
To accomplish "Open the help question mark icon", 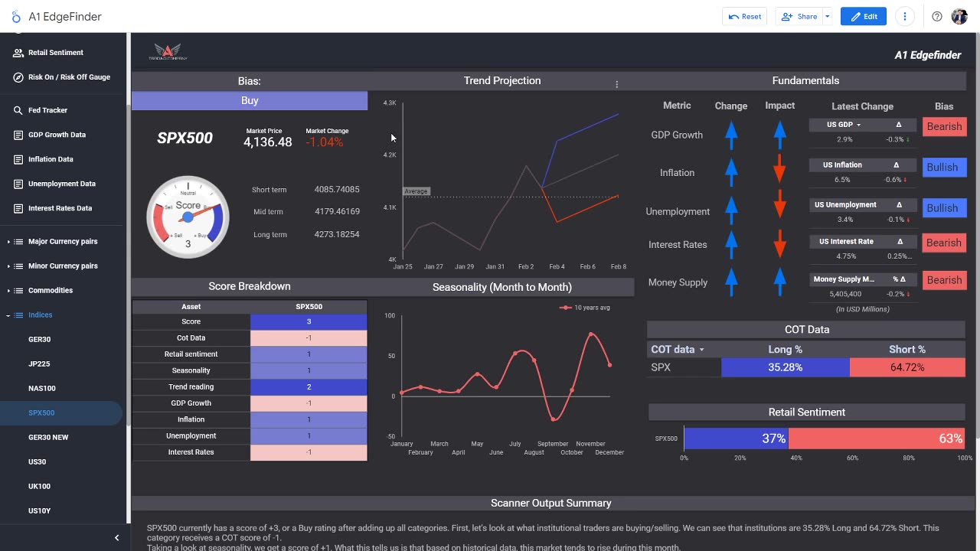I will coord(937,17).
